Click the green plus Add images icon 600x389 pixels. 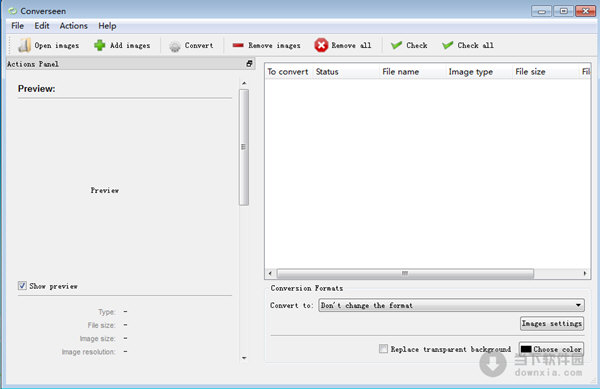tap(99, 45)
